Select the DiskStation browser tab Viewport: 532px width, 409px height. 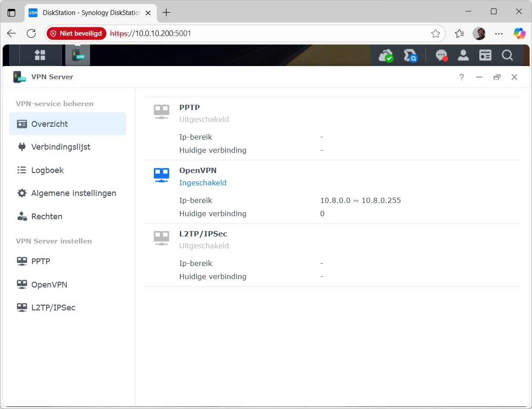90,13
